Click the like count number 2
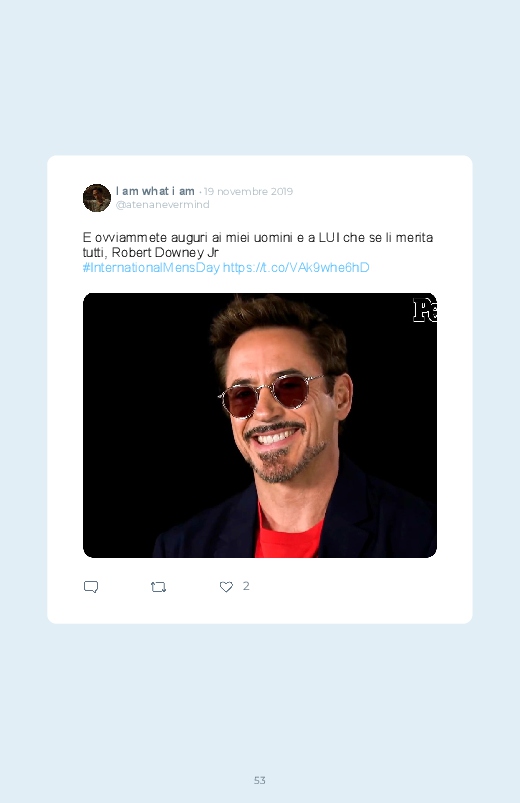 click(246, 586)
